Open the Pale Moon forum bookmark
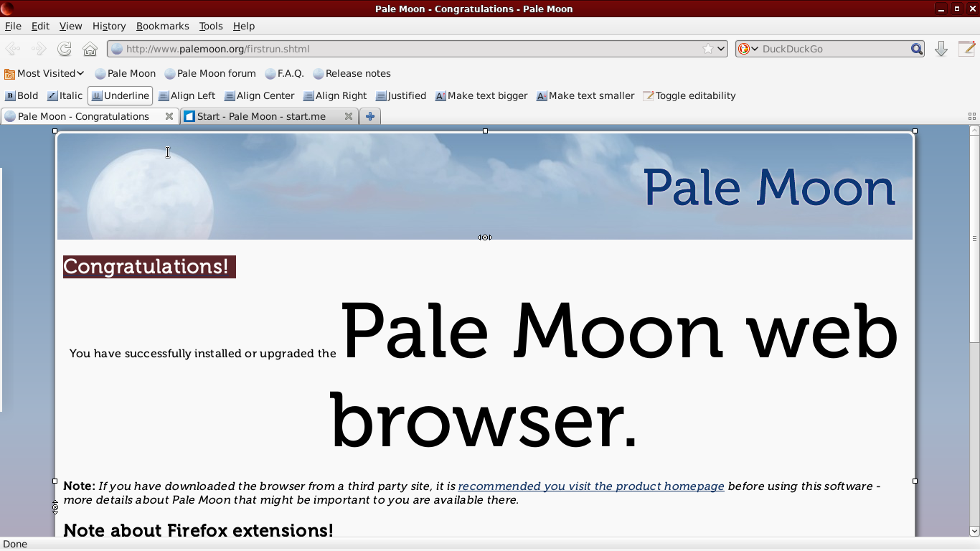 [x=210, y=73]
